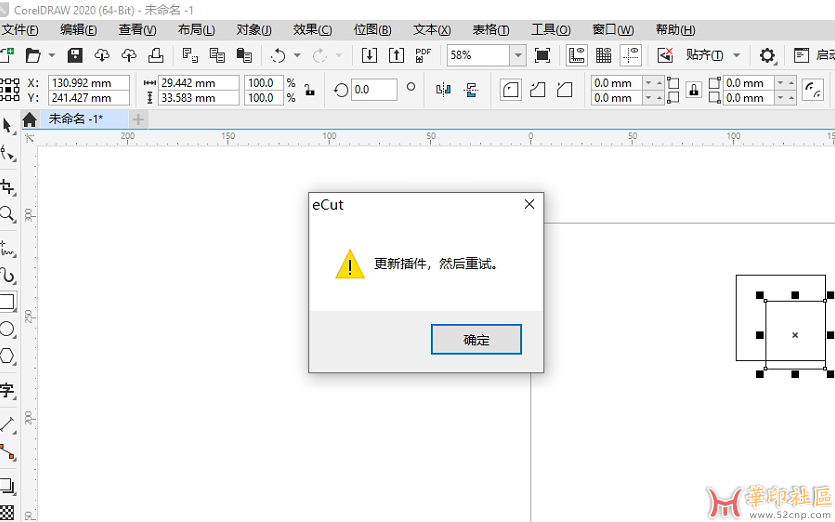Open the 编辑(E) menu

click(x=78, y=30)
